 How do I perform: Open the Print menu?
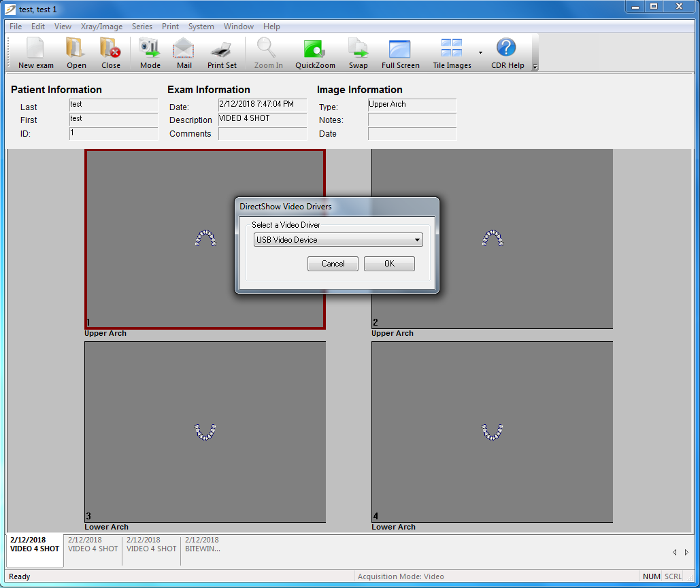pos(170,27)
